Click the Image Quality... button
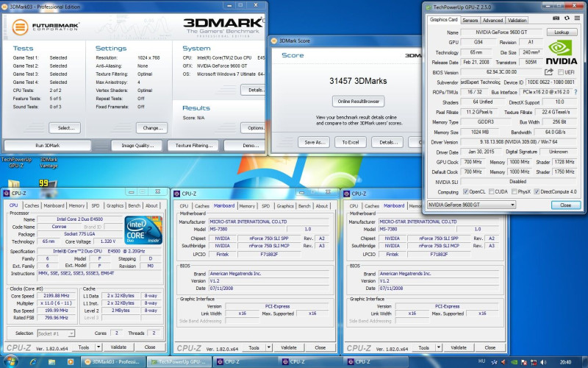 [x=137, y=145]
